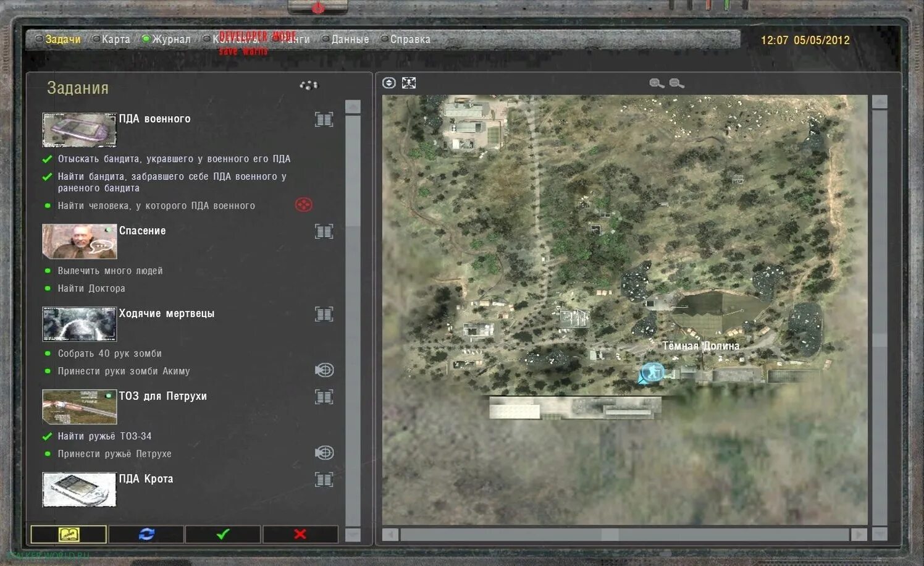This screenshot has height=566, width=924.
Task: Click the circular center-on-player map icon
Action: tap(389, 83)
